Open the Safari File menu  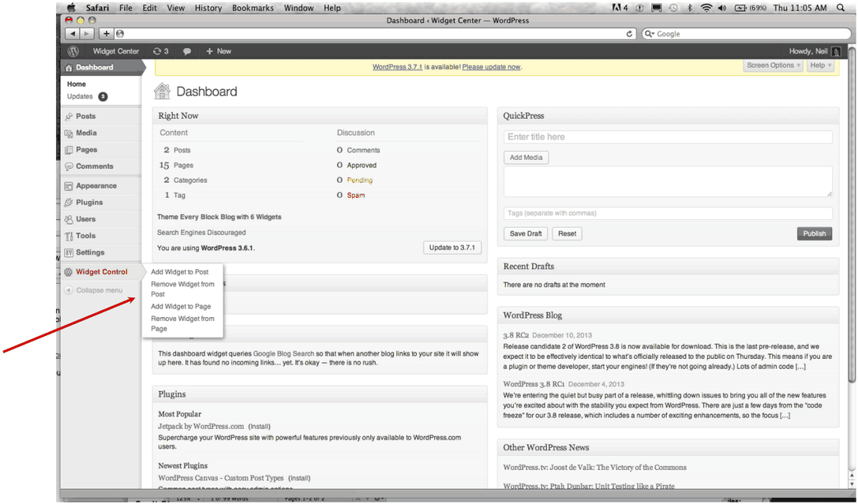click(126, 8)
